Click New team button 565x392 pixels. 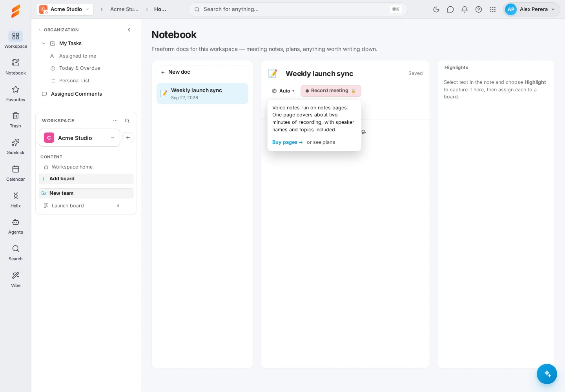click(x=86, y=193)
